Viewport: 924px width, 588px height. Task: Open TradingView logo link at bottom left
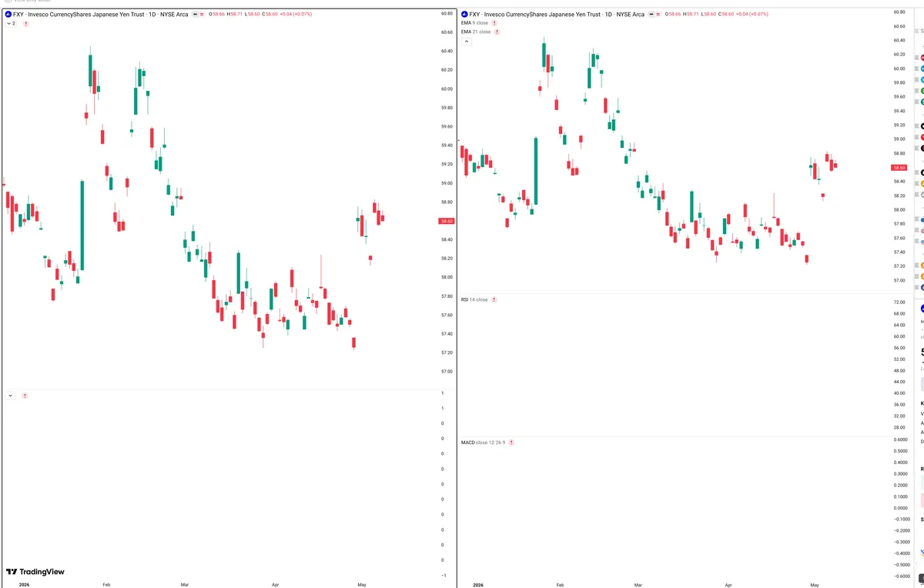[x=35, y=572]
